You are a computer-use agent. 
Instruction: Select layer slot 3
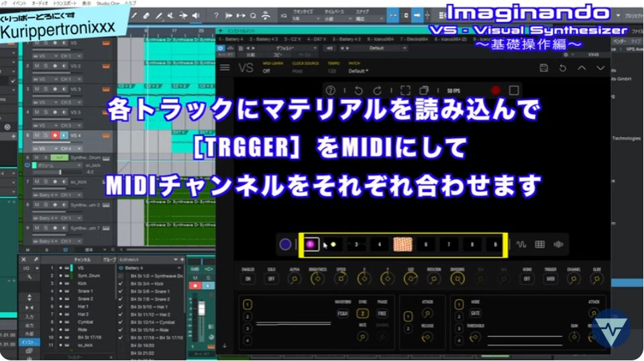(x=356, y=244)
